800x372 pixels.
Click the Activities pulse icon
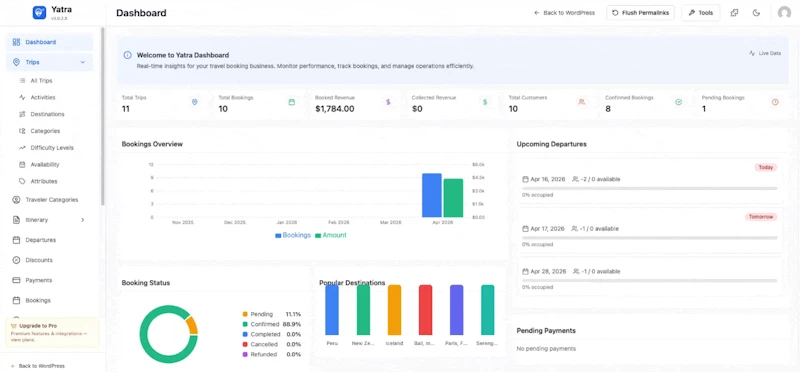[x=22, y=97]
